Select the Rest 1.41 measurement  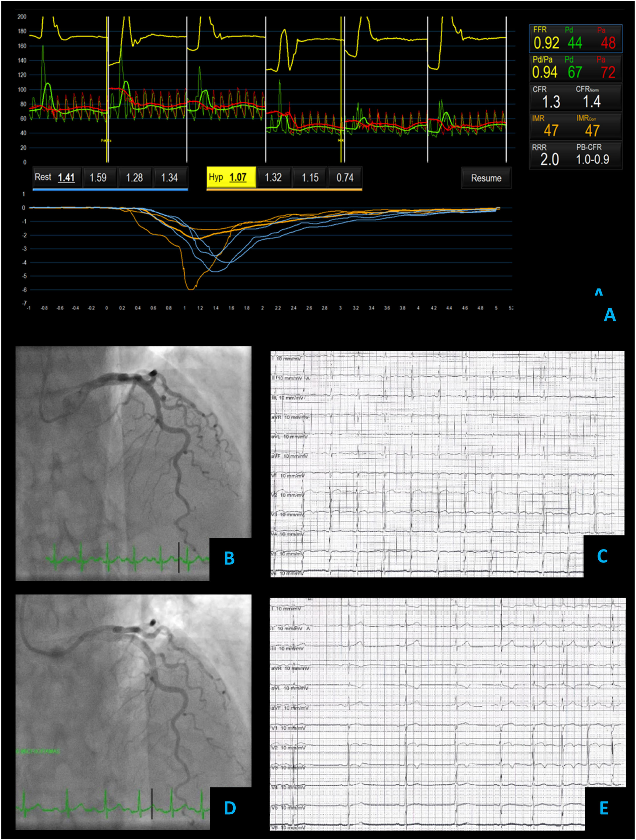[x=57, y=177]
